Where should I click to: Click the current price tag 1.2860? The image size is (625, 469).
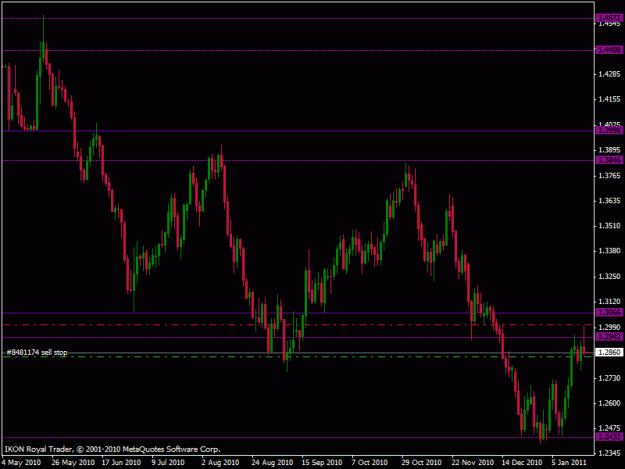pos(609,352)
